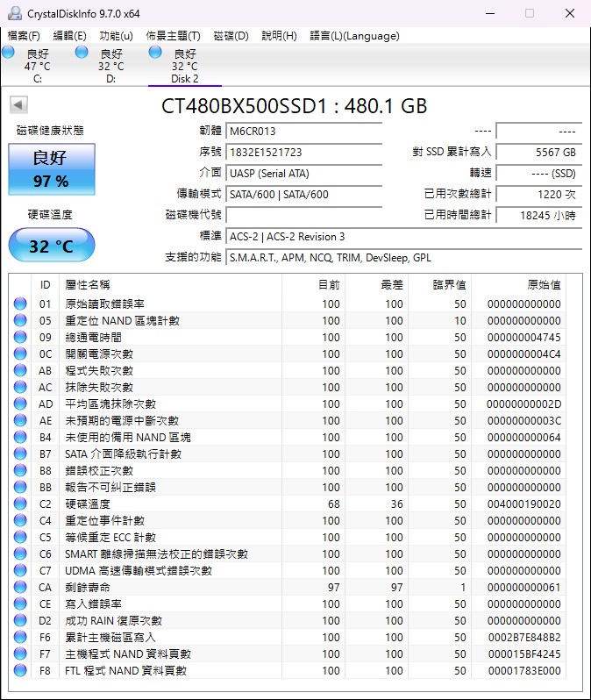Open the 功能(u) menu

pyautogui.click(x=116, y=36)
